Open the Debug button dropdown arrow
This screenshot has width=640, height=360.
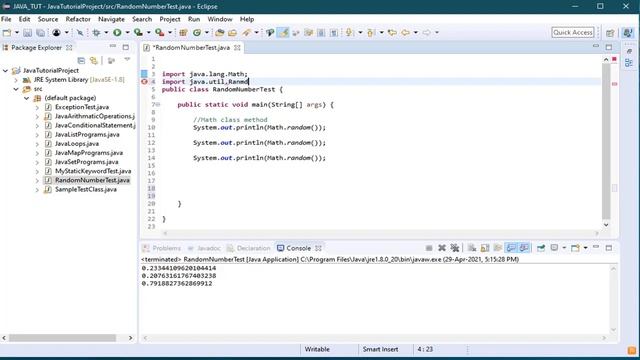pyautogui.click(x=106, y=33)
